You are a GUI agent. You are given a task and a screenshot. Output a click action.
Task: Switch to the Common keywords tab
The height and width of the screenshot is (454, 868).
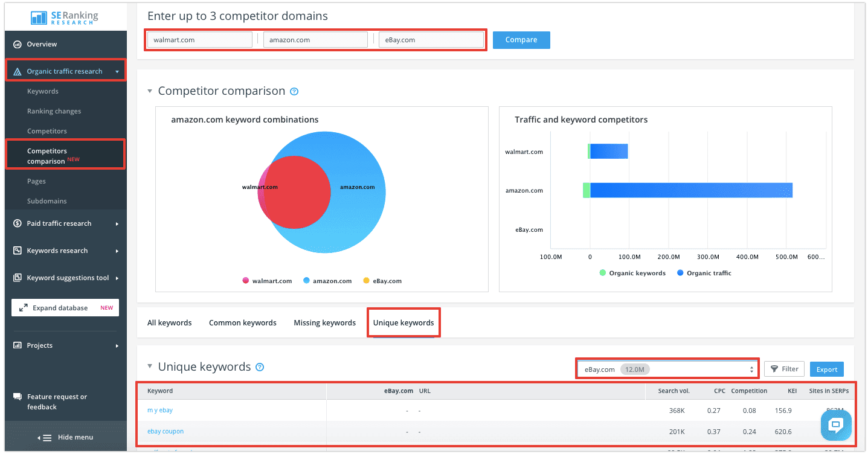[243, 323]
